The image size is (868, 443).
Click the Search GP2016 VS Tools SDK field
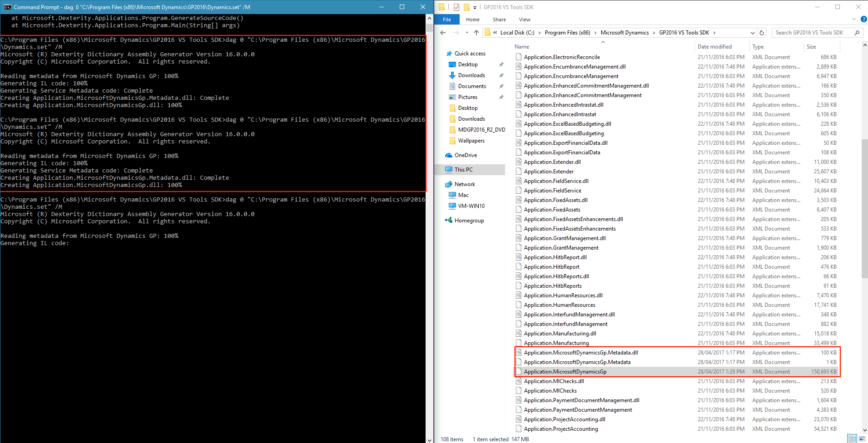pyautogui.click(x=810, y=33)
